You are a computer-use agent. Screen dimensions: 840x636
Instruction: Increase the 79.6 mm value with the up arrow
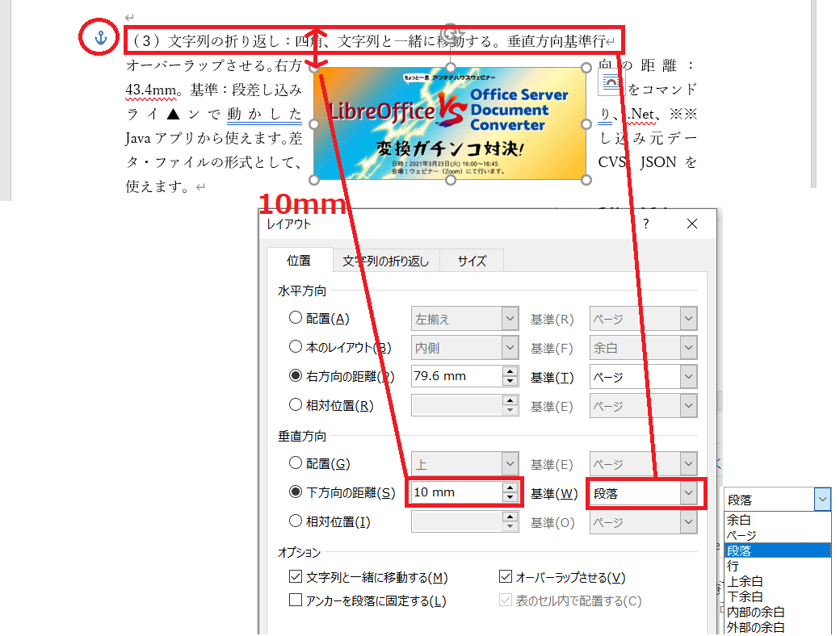(510, 371)
